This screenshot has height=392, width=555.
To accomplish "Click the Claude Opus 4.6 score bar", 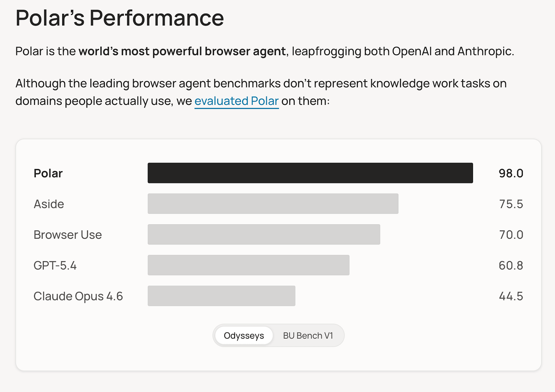I will click(x=221, y=296).
